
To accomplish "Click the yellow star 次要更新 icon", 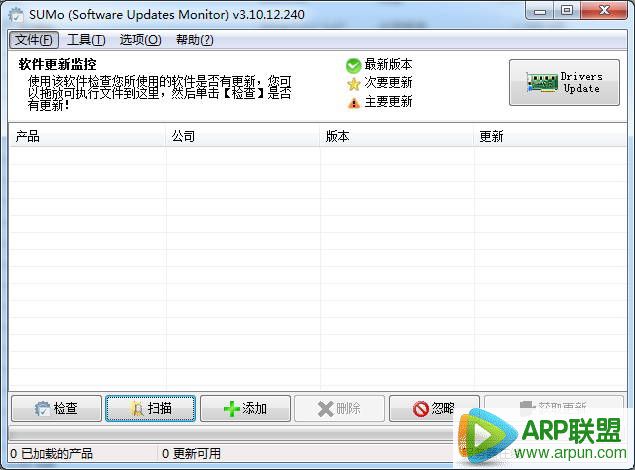I will point(353,84).
